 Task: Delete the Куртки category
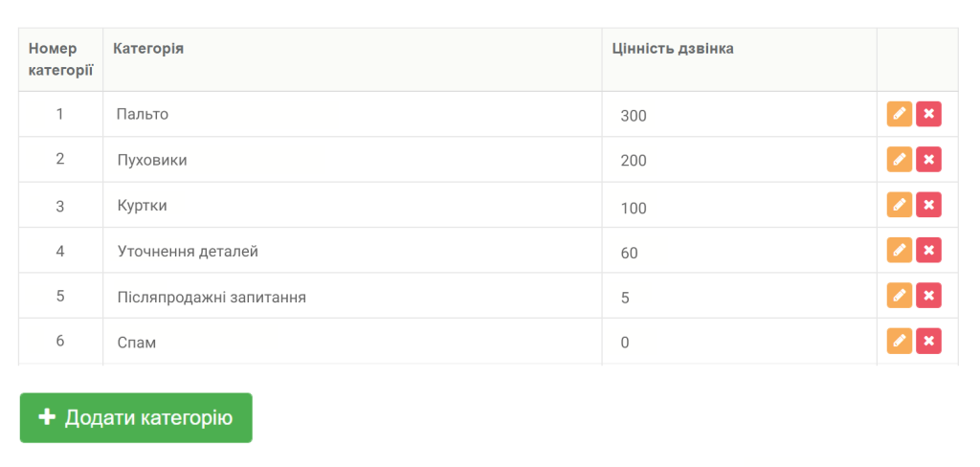[x=928, y=205]
